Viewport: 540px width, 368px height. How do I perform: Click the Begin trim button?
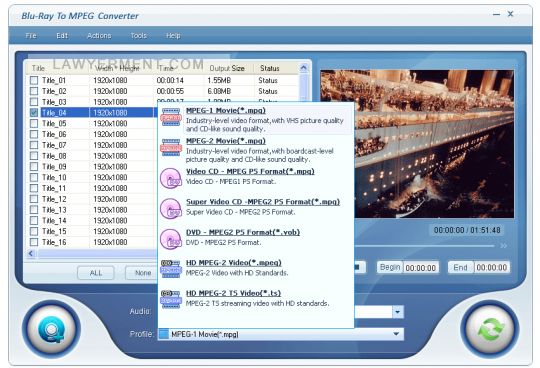390,267
